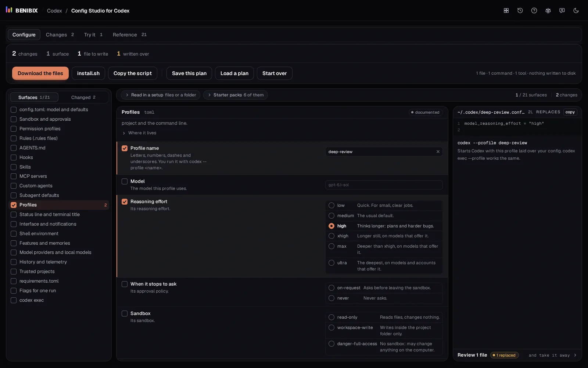Viewport: 588px width, 368px height.
Task: Expand 'Read in a setup' section
Action: (161, 95)
